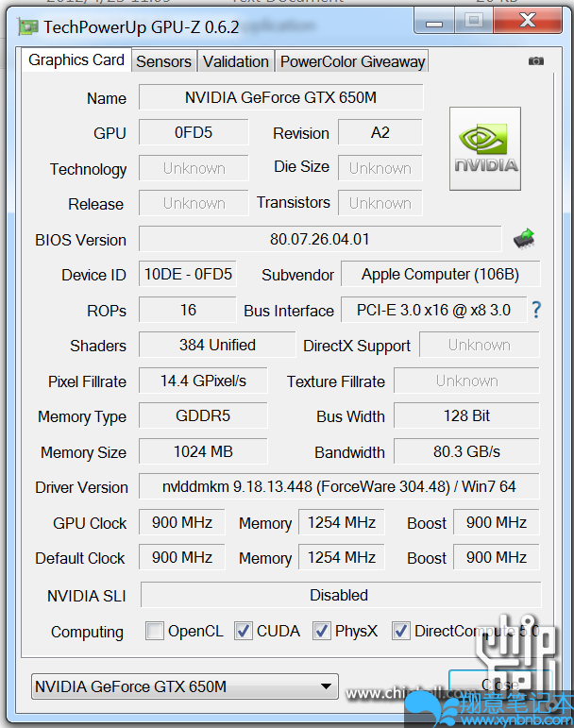Viewport: 574px width, 728px height.
Task: Click the Bandwidth 80.3 GB/s field
Action: 466,451
